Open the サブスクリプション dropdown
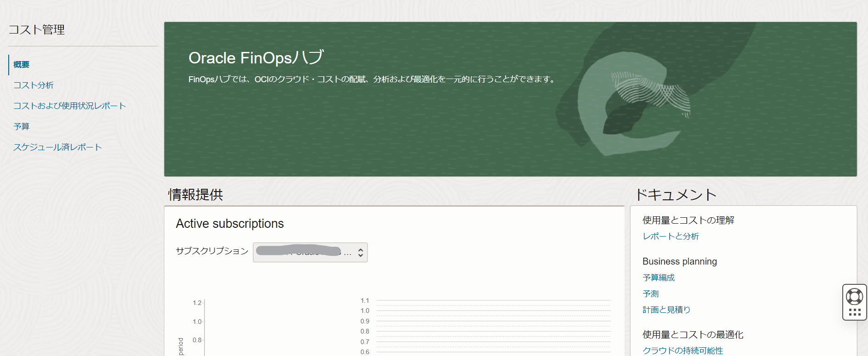The image size is (868, 356). tap(310, 252)
